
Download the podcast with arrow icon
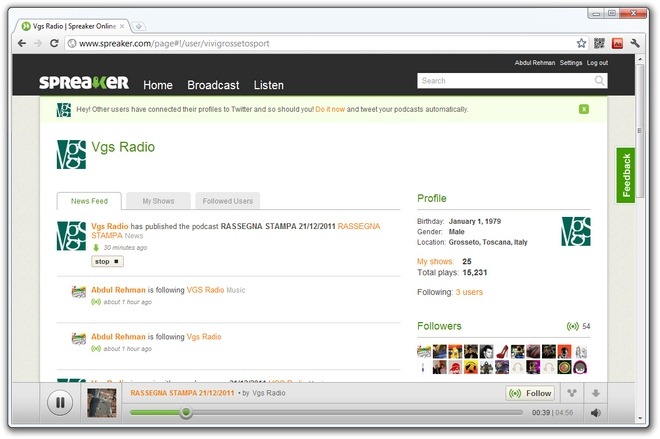click(596, 394)
